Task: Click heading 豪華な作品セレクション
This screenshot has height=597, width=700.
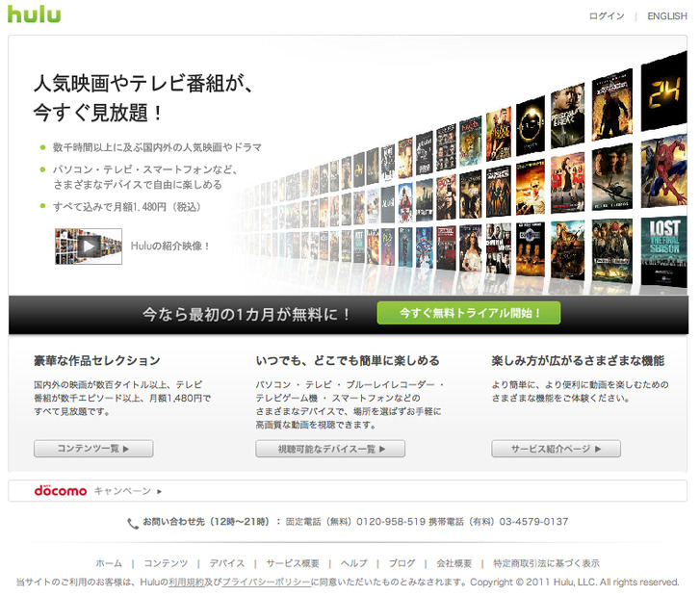Action: pyautogui.click(x=97, y=360)
